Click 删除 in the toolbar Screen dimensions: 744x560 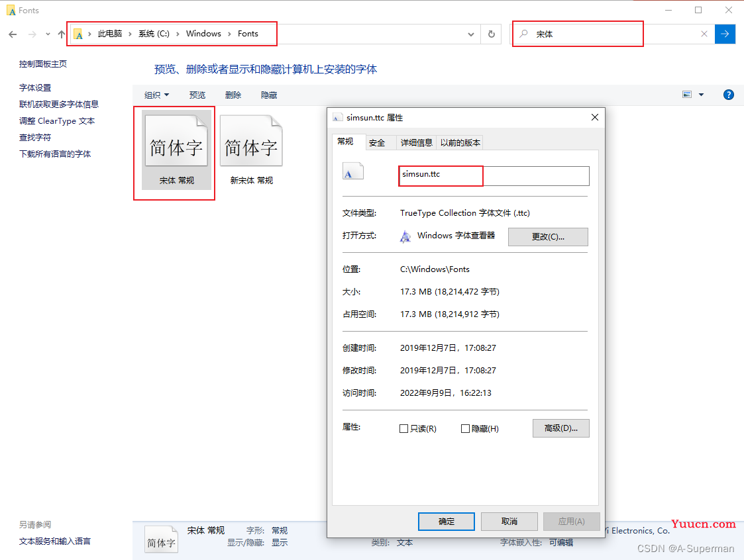(233, 95)
